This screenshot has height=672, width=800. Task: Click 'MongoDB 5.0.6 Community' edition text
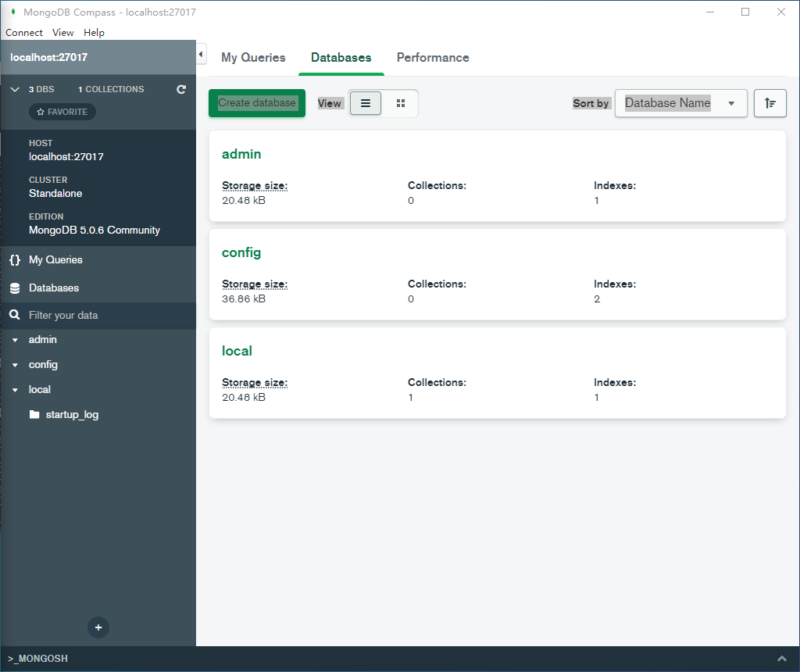pyautogui.click(x=95, y=231)
